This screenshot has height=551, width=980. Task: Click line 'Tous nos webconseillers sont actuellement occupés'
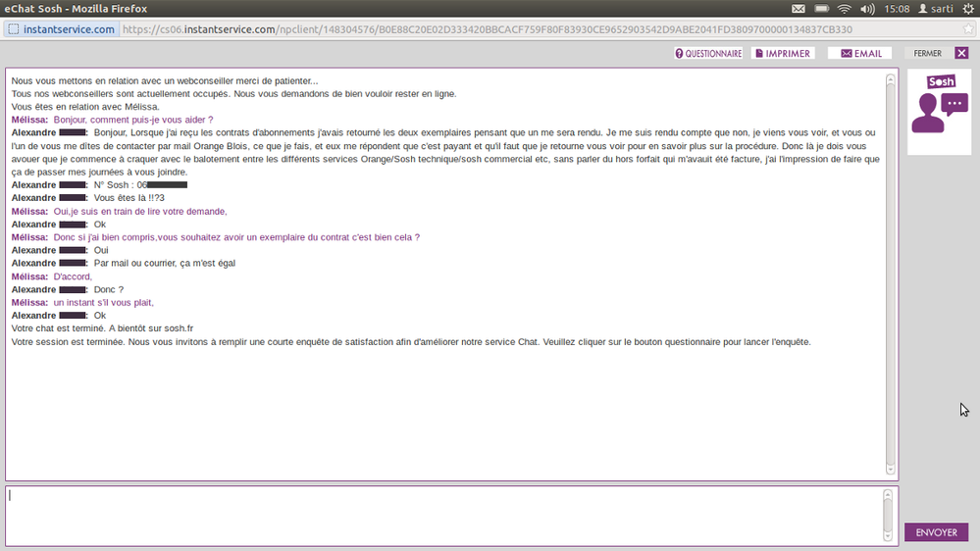coord(233,94)
